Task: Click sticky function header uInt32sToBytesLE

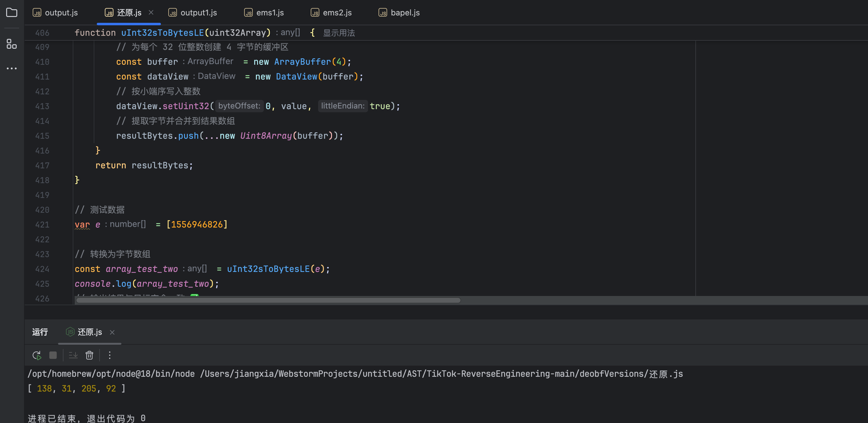Action: click(x=162, y=33)
